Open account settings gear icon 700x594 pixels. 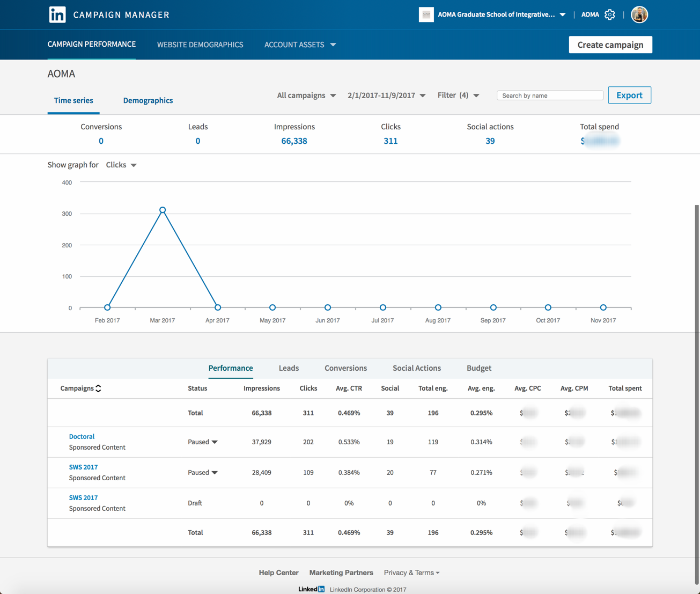tap(610, 14)
